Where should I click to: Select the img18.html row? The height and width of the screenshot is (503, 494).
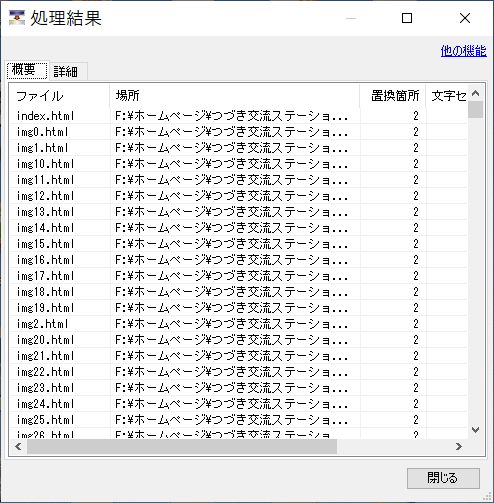click(x=238, y=292)
